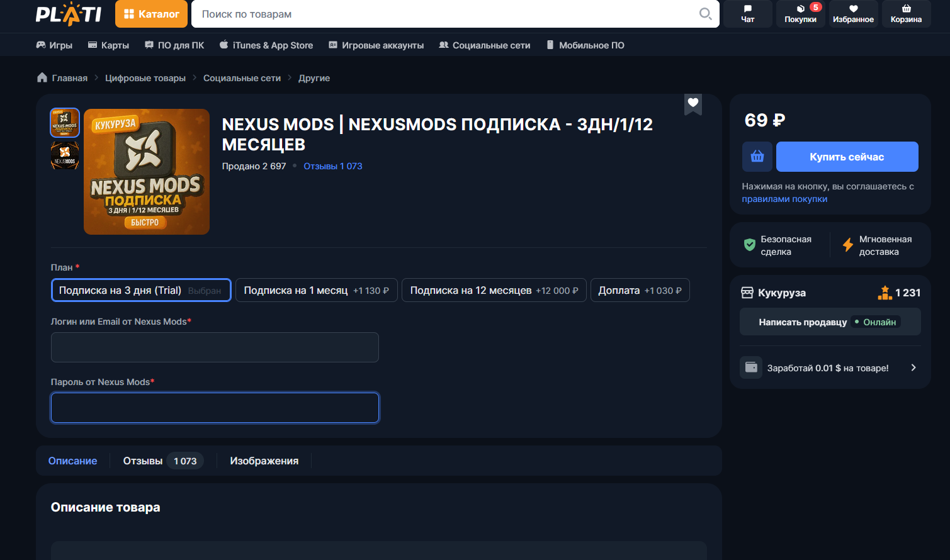This screenshot has width=950, height=560.
Task: Click the Цифровые товары breadcrumb
Action: (x=145, y=78)
